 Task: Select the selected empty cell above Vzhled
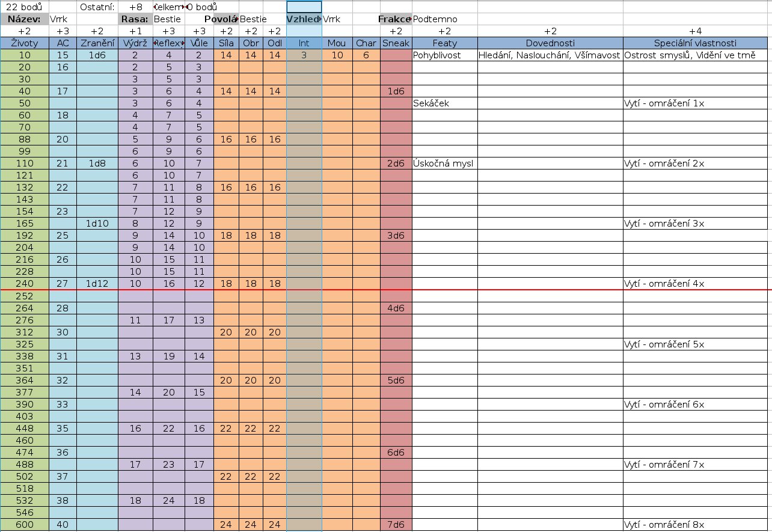pos(304,7)
